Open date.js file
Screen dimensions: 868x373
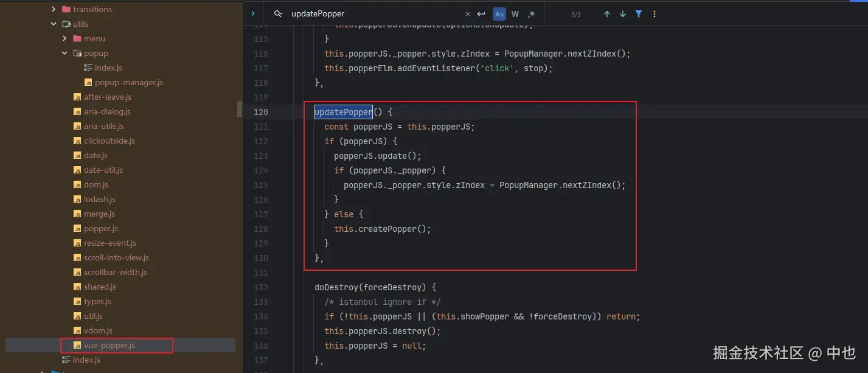(x=95, y=155)
